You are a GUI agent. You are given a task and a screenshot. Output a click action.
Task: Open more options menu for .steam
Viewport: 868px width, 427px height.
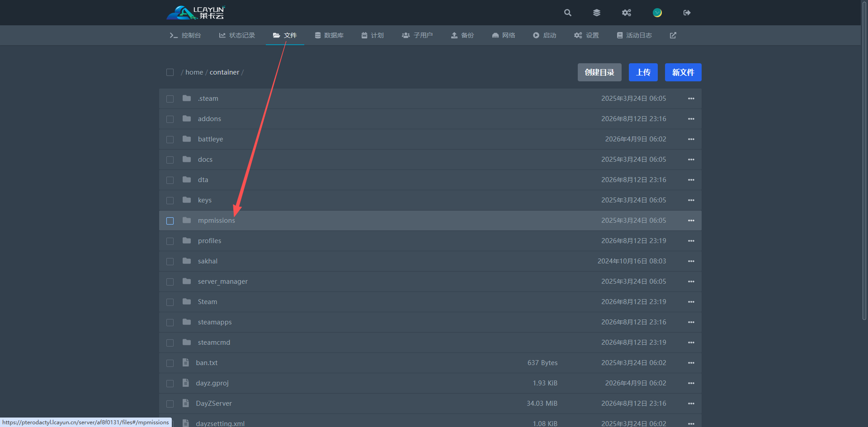(691, 99)
